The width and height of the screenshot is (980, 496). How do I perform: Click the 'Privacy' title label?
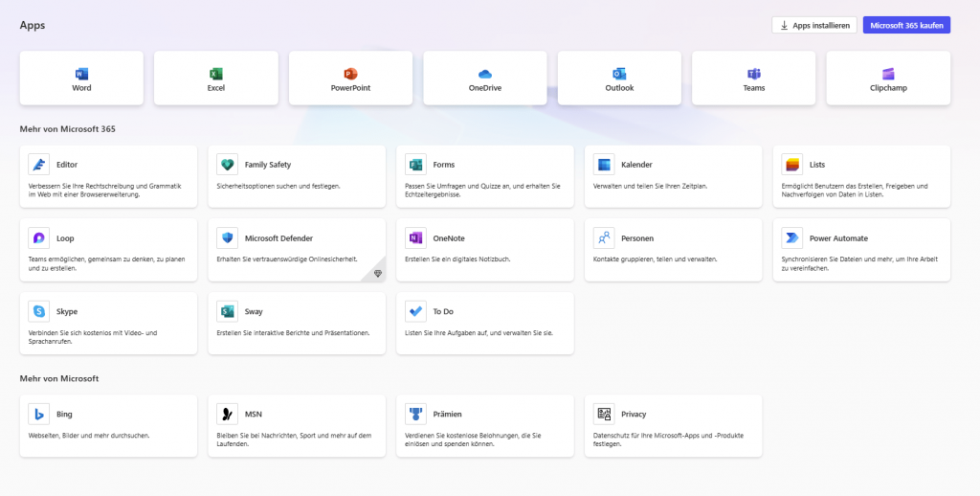coord(634,414)
